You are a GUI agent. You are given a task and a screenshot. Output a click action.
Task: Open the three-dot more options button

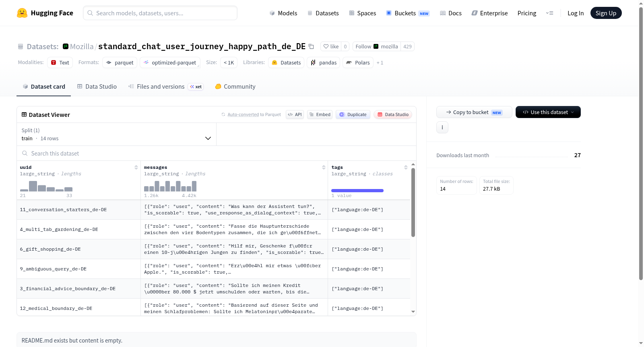click(442, 127)
